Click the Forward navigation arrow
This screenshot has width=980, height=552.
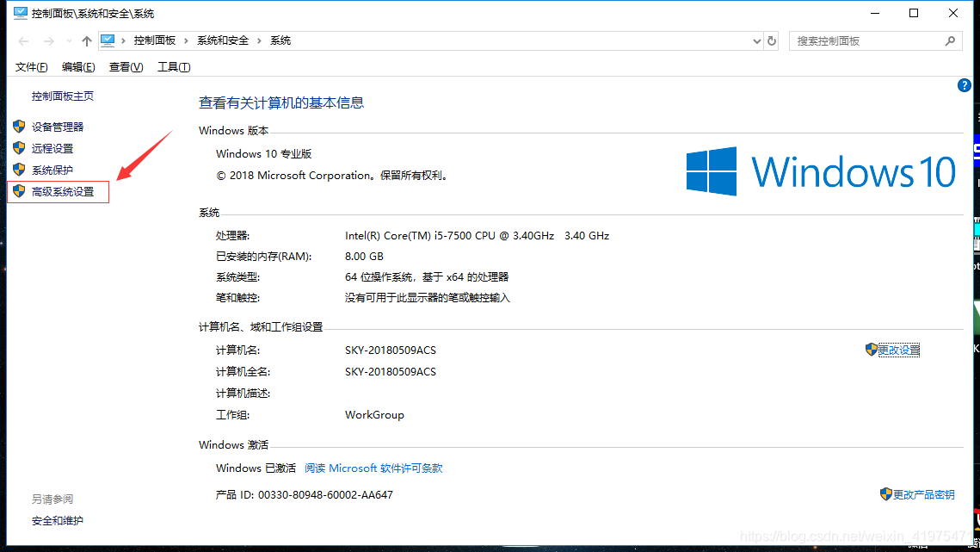point(48,41)
